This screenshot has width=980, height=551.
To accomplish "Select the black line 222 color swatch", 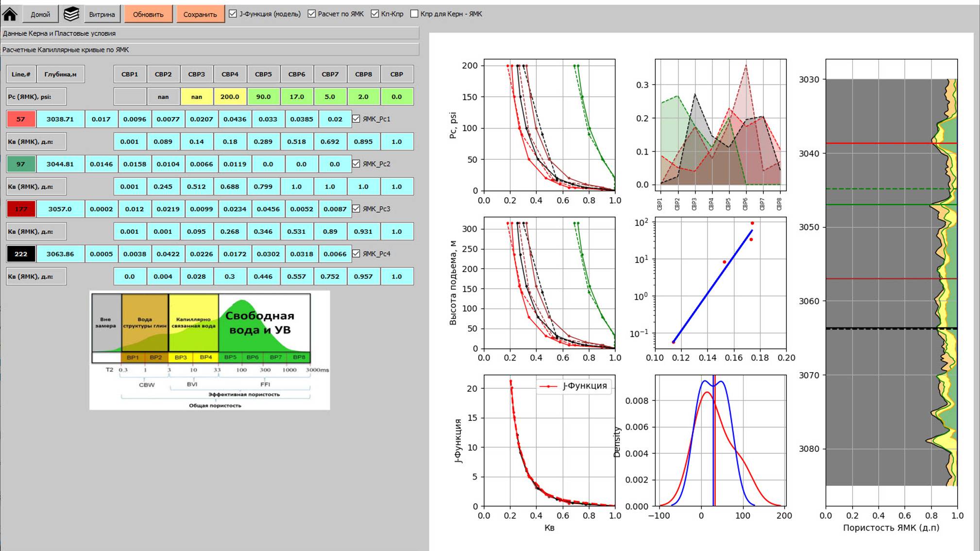I will point(21,254).
